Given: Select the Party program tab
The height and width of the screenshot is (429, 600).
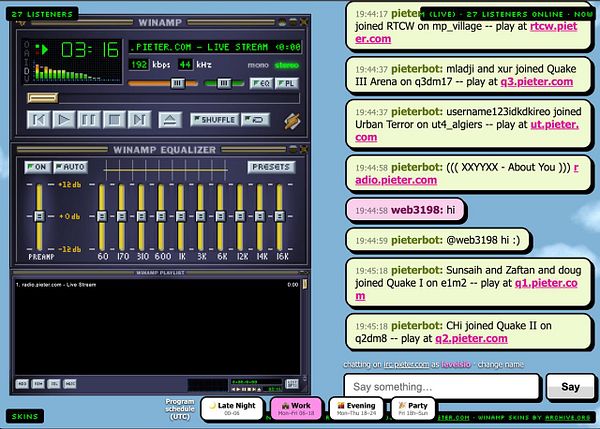Looking at the screenshot, I should pos(413,409).
